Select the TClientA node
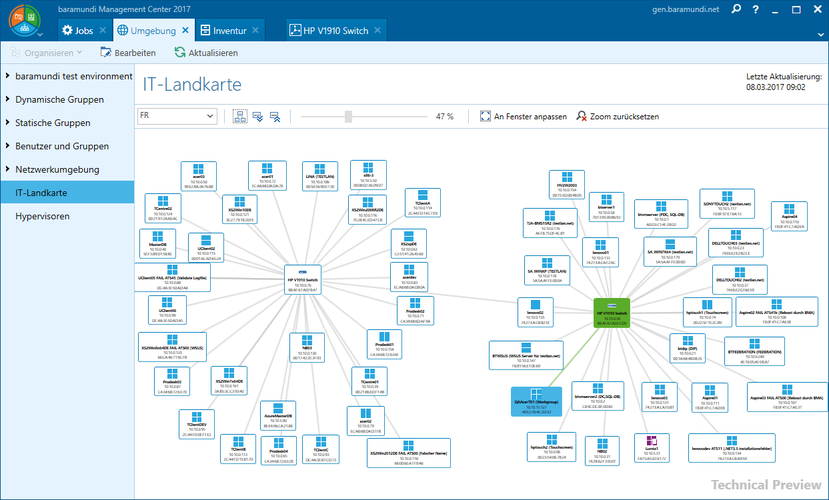829x500 pixels. pos(422,202)
